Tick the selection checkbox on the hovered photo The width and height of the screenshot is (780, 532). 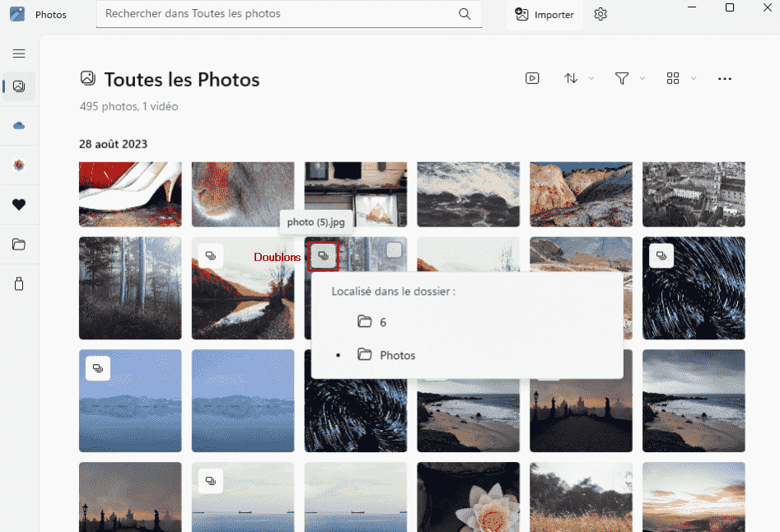click(x=395, y=250)
